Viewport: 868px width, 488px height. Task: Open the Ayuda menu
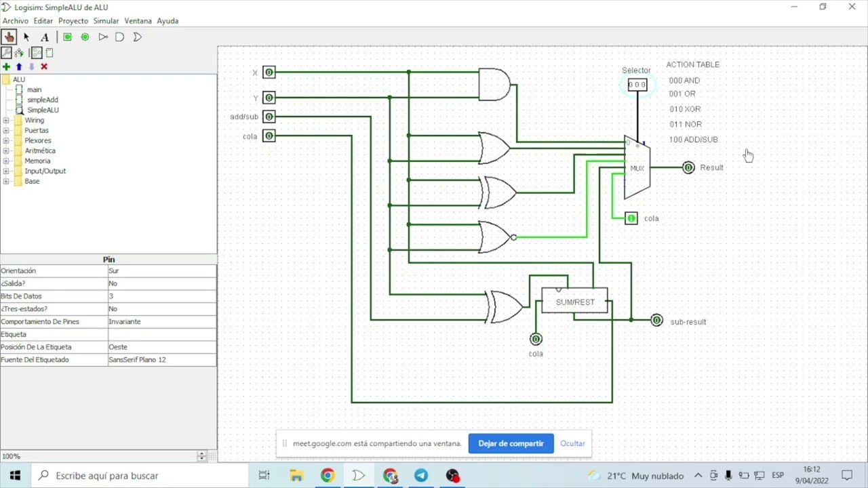coord(167,21)
